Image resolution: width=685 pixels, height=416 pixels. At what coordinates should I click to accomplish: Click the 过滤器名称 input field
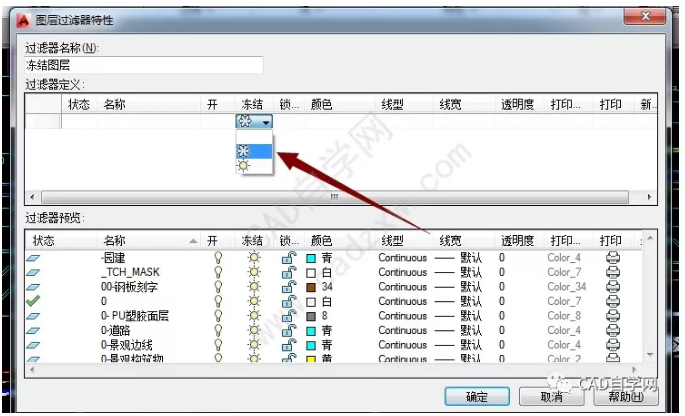coord(144,65)
